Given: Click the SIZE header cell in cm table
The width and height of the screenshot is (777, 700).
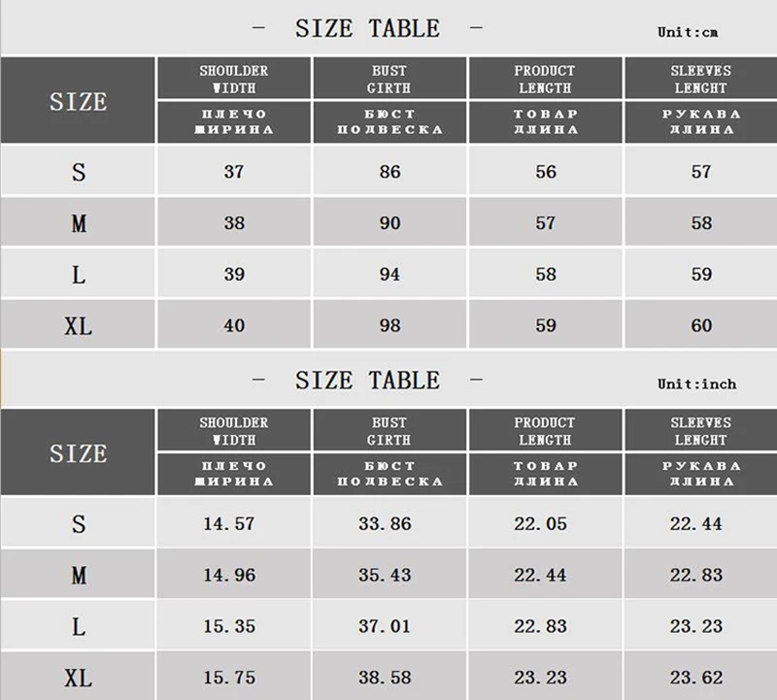Looking at the screenshot, I should coord(78,101).
